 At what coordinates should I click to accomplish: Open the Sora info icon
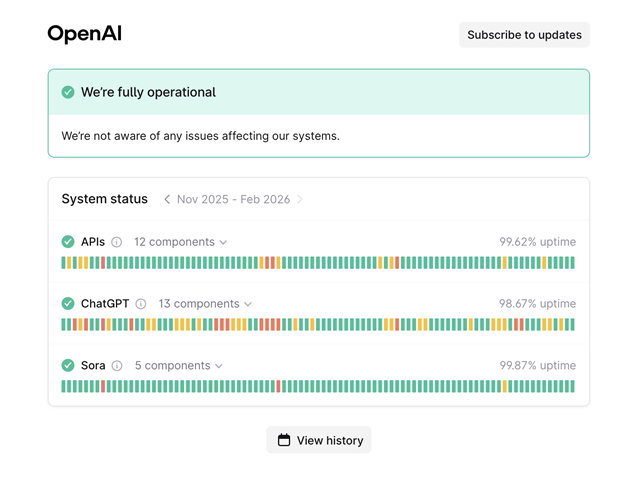(x=117, y=366)
